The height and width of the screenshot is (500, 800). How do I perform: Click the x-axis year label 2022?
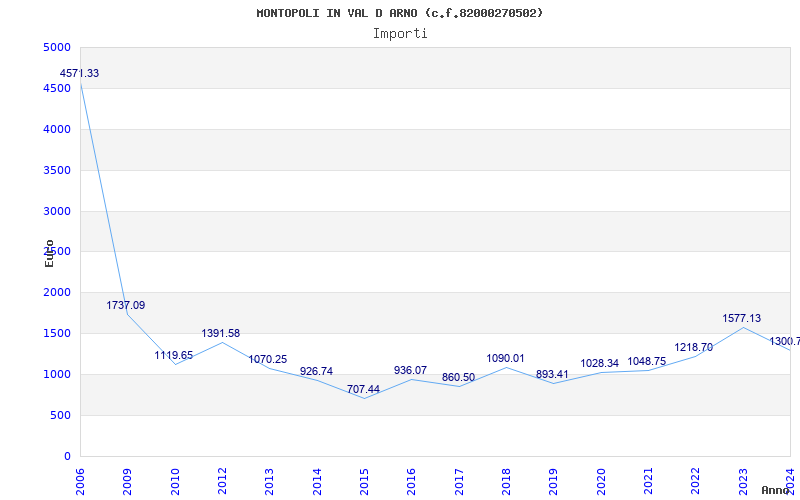(x=695, y=482)
